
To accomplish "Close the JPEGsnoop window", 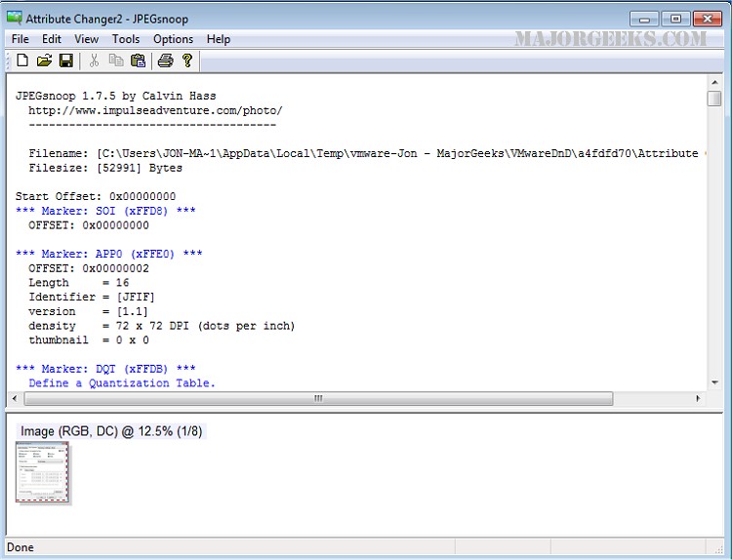I will tap(708, 20).
